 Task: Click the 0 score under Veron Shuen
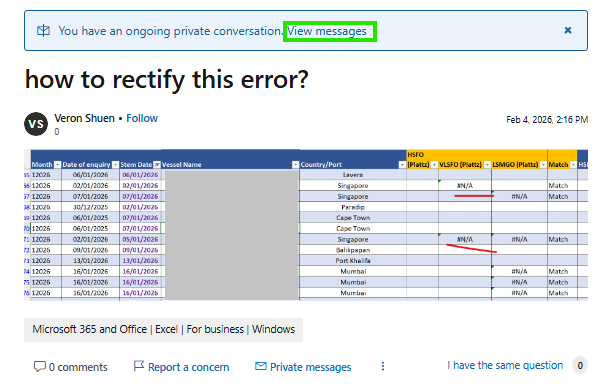pyautogui.click(x=56, y=132)
